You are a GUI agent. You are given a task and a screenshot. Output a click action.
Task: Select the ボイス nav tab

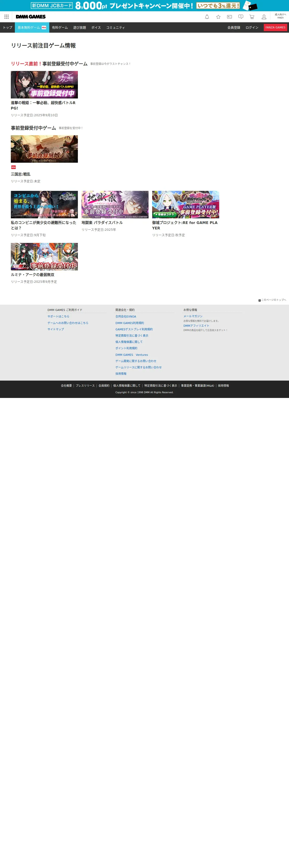(x=96, y=28)
